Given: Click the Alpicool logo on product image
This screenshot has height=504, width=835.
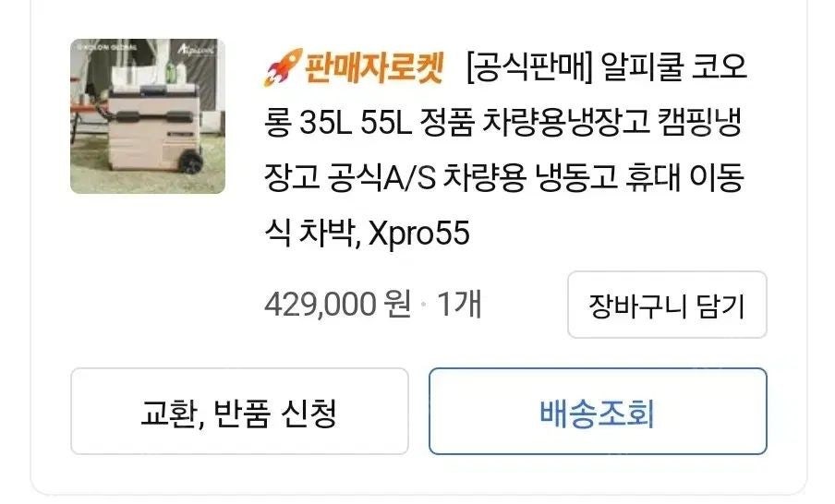Looking at the screenshot, I should 196,50.
